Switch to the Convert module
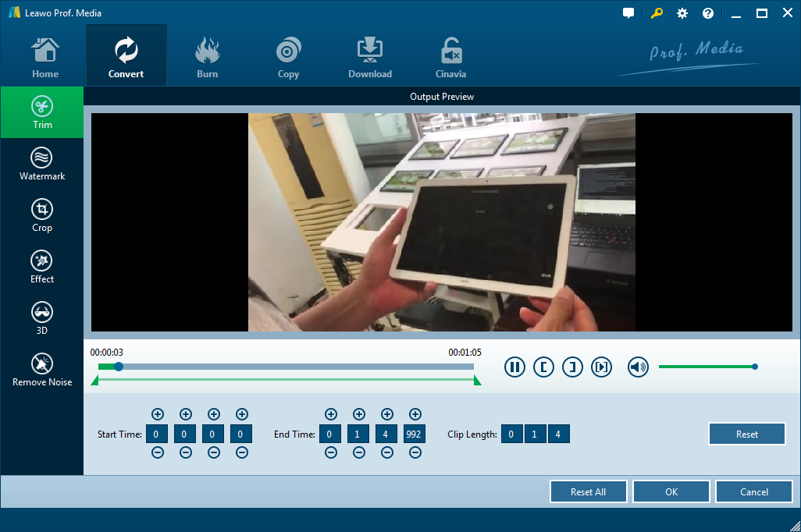Screen dimensions: 801x532 click(126, 55)
